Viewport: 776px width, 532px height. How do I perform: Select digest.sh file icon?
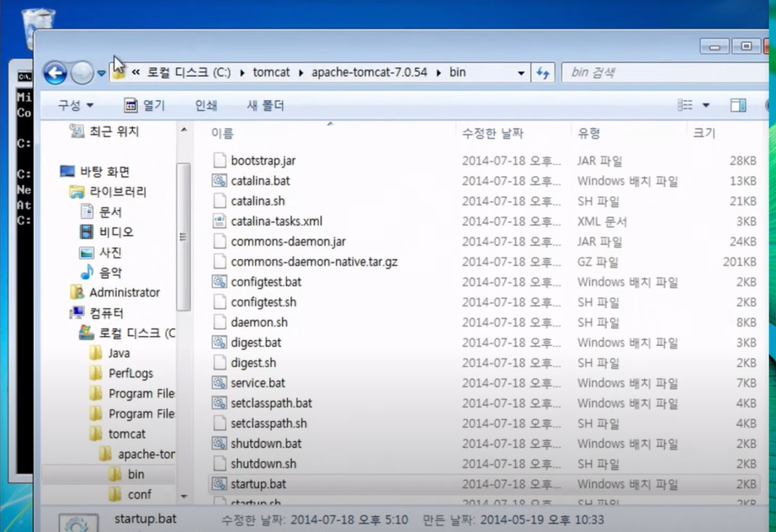[219, 363]
